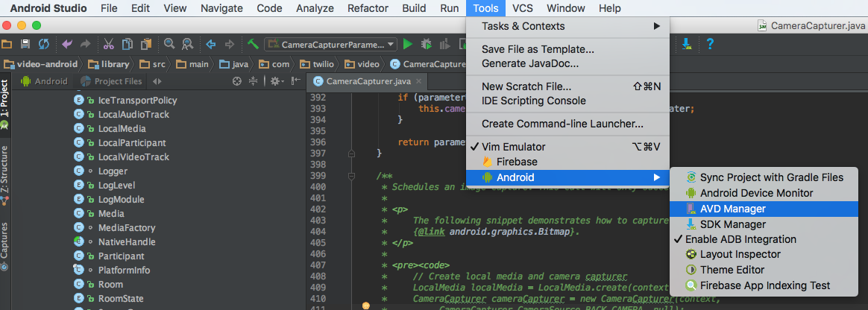Open the VCS menu in menu bar
Image resolution: width=868 pixels, height=310 pixels.
(x=523, y=8)
